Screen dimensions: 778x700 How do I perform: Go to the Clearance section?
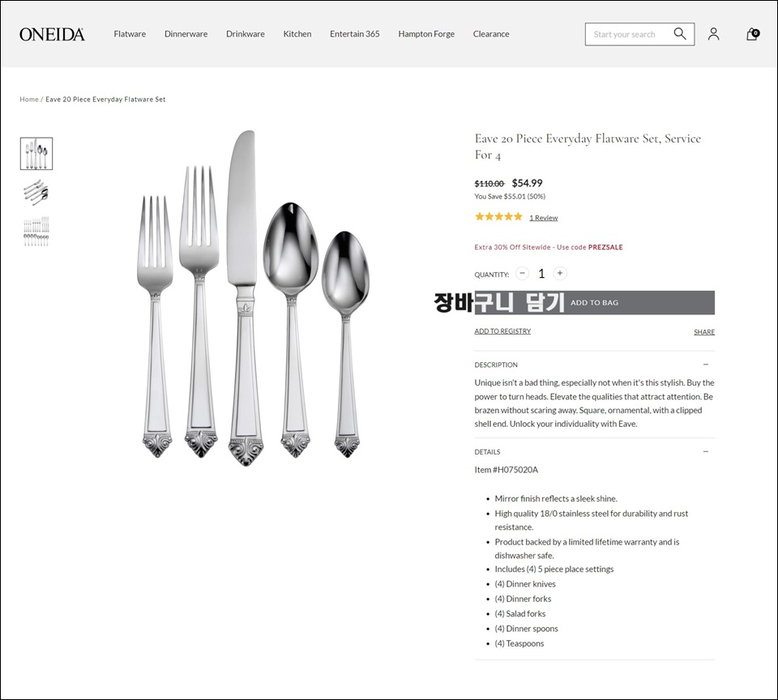(491, 34)
